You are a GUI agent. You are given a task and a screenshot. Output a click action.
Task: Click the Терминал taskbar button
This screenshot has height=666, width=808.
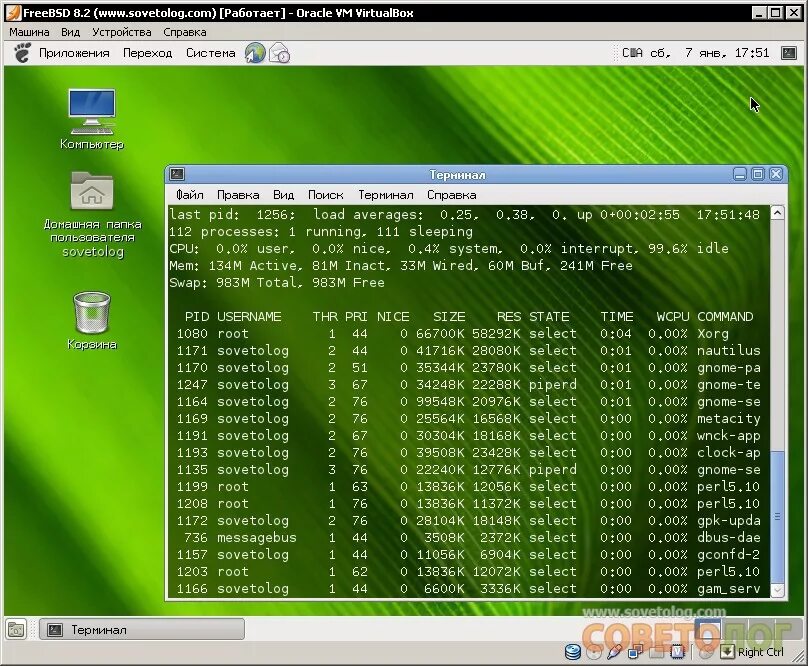(x=142, y=629)
